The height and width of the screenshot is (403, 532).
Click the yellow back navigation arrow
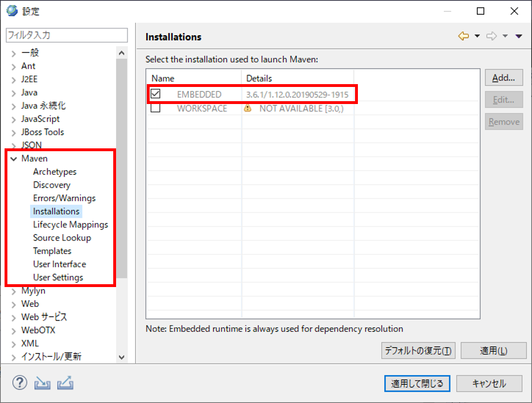(464, 36)
